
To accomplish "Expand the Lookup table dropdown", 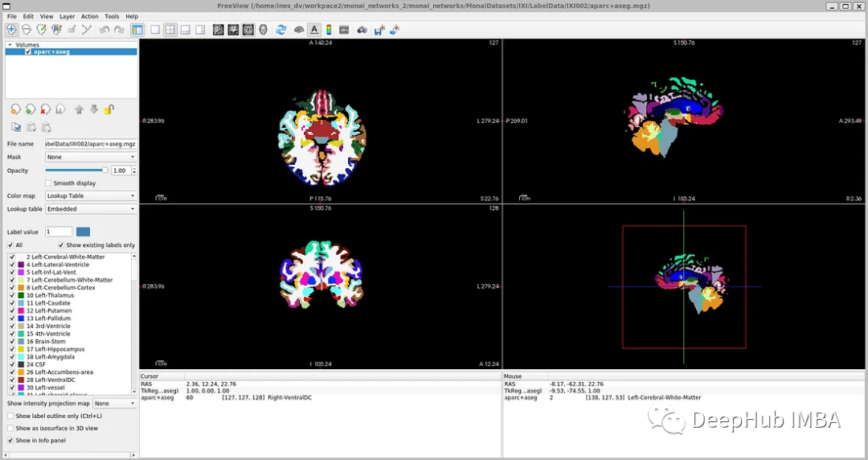I will (x=91, y=209).
